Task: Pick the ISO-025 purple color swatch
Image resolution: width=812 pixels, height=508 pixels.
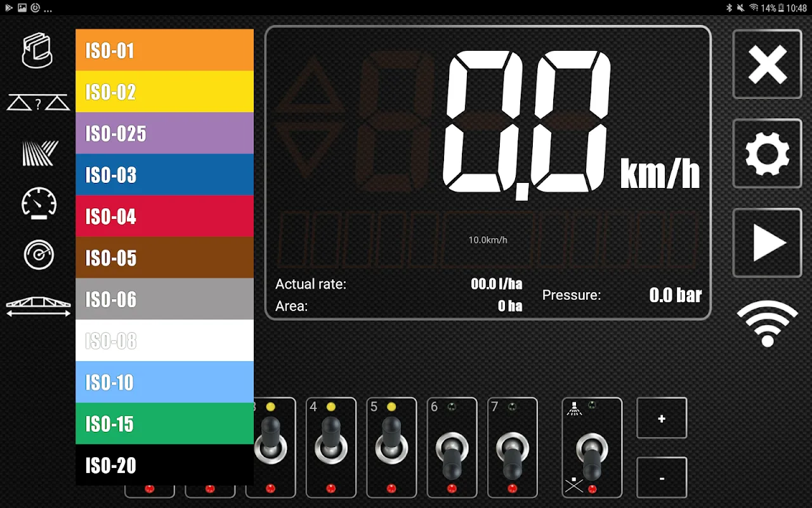Action: click(164, 133)
